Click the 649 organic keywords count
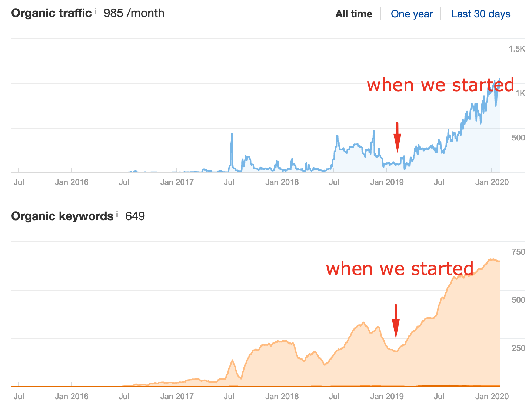Image resolution: width=532 pixels, height=404 pixels. [x=135, y=216]
